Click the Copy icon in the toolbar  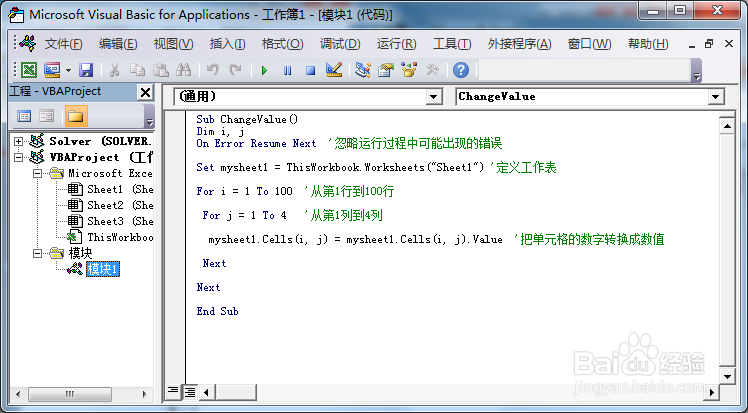point(137,70)
